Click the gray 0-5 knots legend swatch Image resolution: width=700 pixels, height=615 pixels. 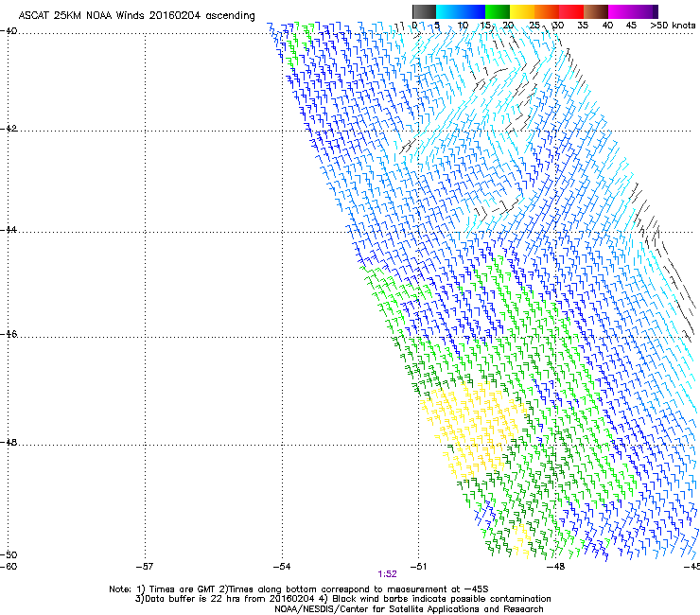[x=424, y=11]
